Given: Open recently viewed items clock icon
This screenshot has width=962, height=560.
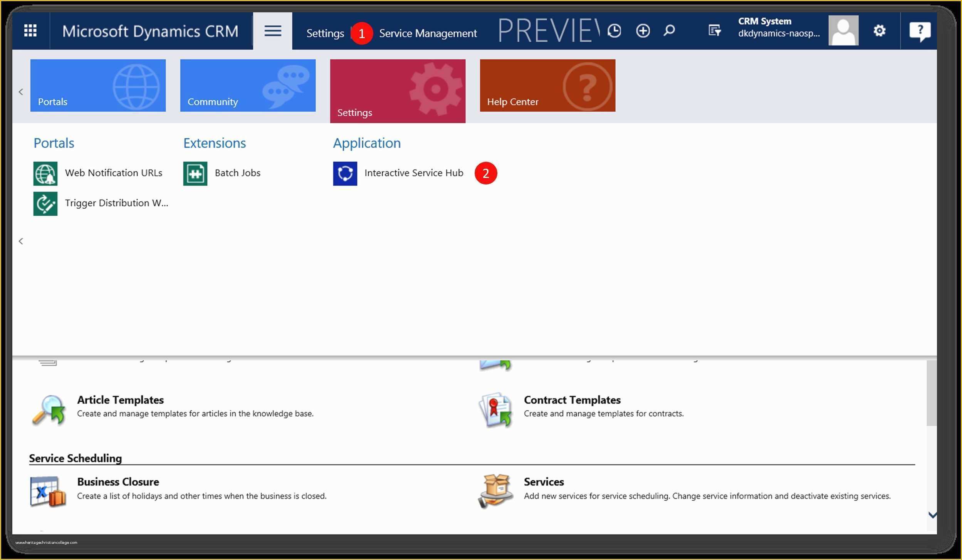Looking at the screenshot, I should 614,30.
